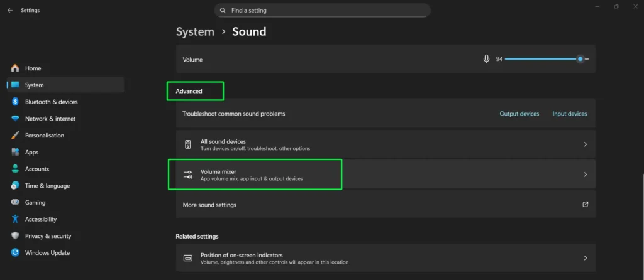Open Accessibility settings

[65, 219]
